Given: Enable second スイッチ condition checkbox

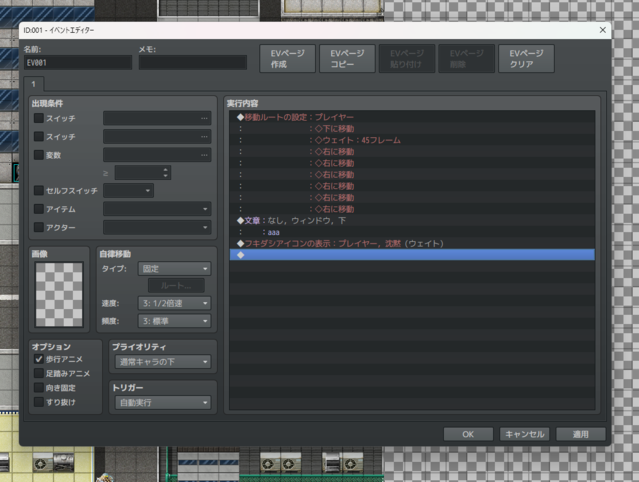Looking at the screenshot, I should 39,136.
